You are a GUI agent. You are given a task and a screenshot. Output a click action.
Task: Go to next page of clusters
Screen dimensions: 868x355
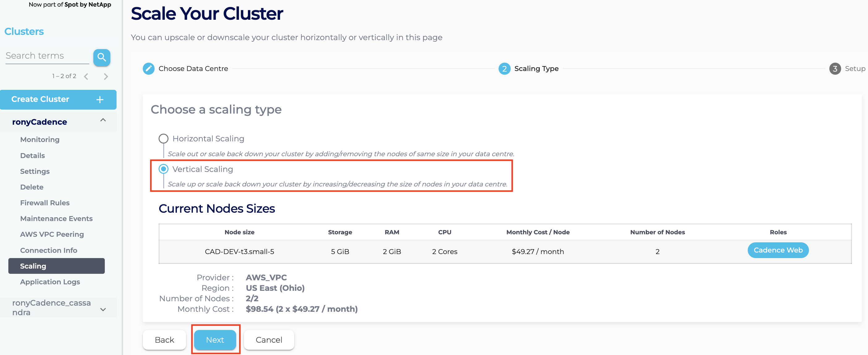pos(106,76)
